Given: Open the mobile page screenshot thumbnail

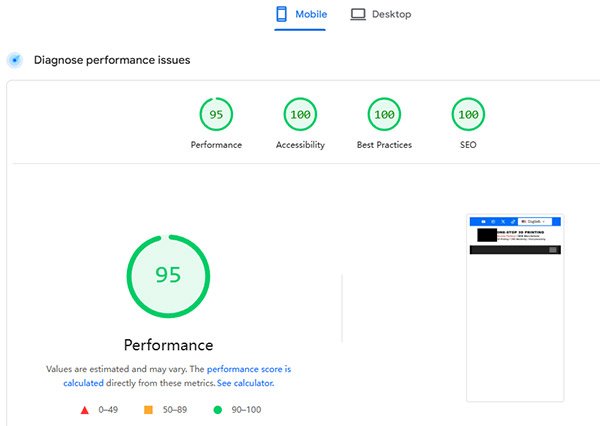Looking at the screenshot, I should pyautogui.click(x=516, y=307).
